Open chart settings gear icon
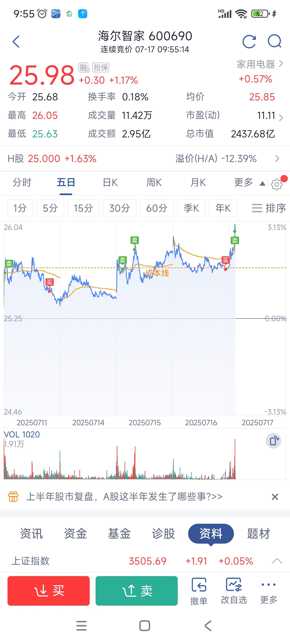The image size is (290, 644). pos(277,184)
